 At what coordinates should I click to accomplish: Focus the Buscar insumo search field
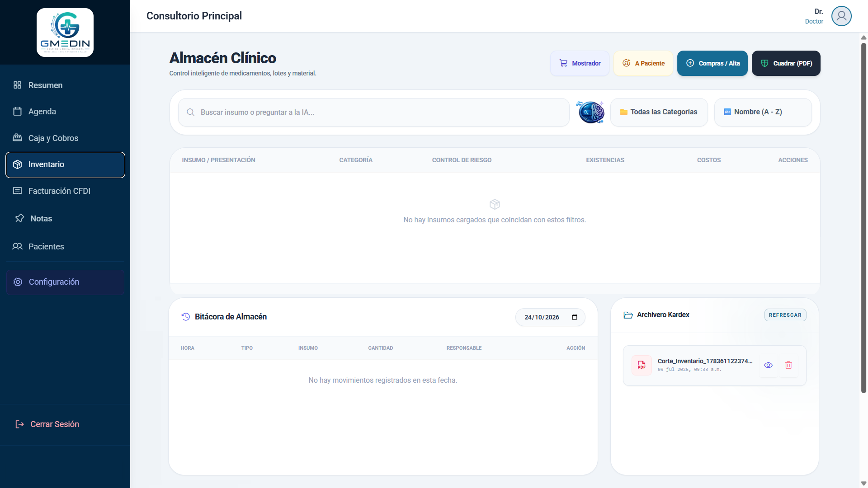pos(373,112)
